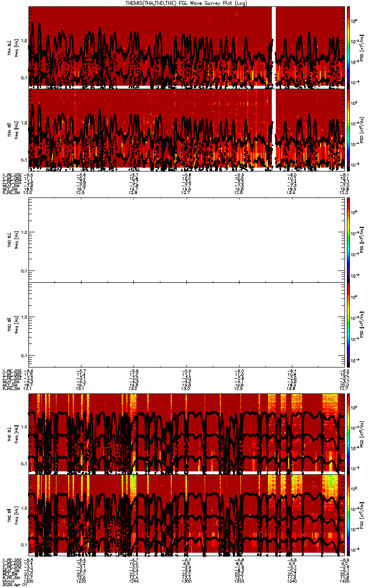This screenshot has height=588, width=368.
Task: Click the PSD color bar beside THA B-perp panel
Action: pyautogui.click(x=348, y=47)
